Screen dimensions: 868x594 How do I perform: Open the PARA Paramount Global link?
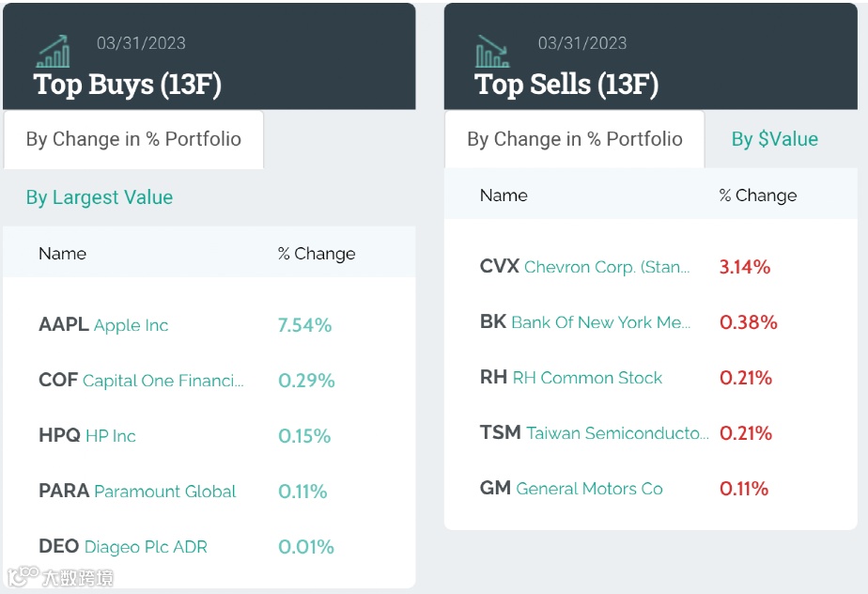pyautogui.click(x=137, y=491)
